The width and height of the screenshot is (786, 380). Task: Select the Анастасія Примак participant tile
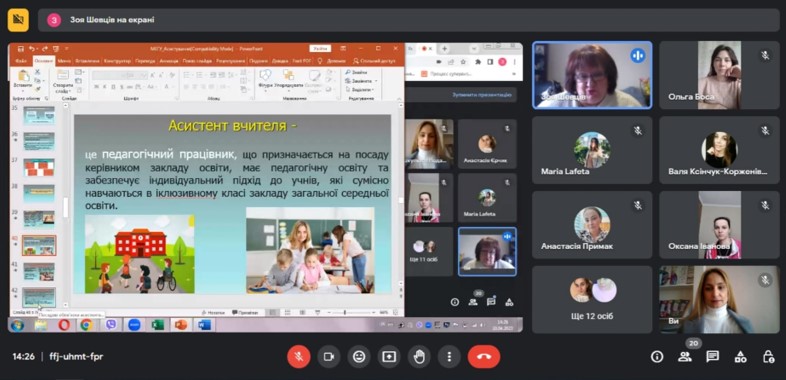point(592,225)
